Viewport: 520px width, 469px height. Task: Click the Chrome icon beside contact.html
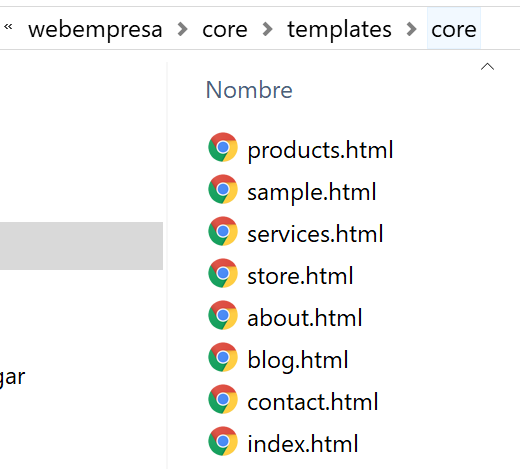(x=223, y=399)
